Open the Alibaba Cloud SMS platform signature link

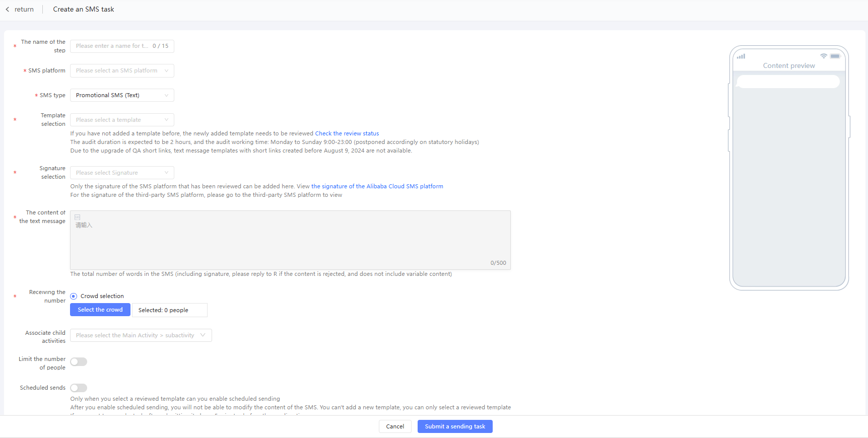pos(377,186)
